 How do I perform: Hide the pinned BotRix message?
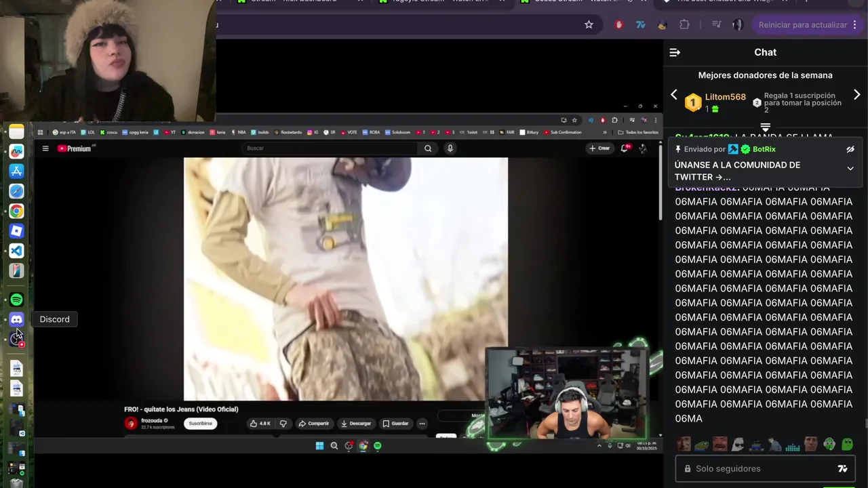coord(850,149)
